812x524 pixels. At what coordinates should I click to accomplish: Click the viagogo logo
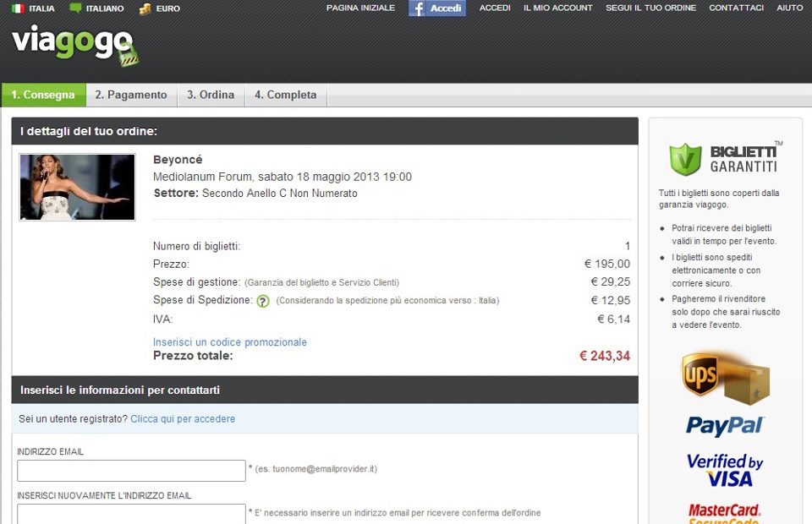pyautogui.click(x=75, y=47)
